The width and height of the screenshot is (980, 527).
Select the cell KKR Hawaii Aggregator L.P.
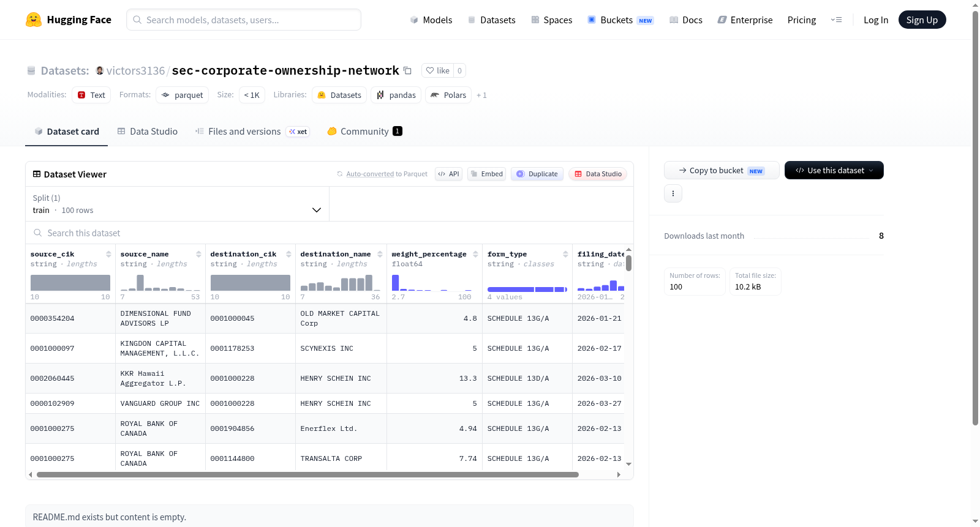click(160, 378)
